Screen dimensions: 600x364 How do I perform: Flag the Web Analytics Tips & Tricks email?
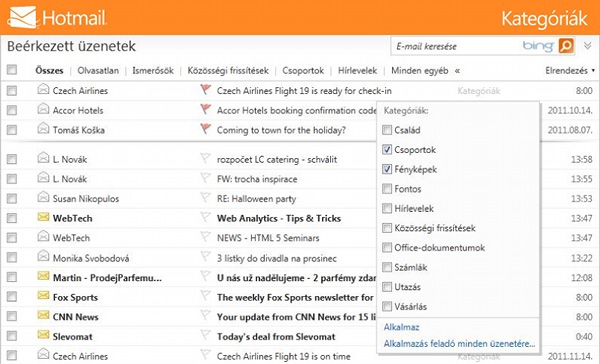tap(205, 217)
